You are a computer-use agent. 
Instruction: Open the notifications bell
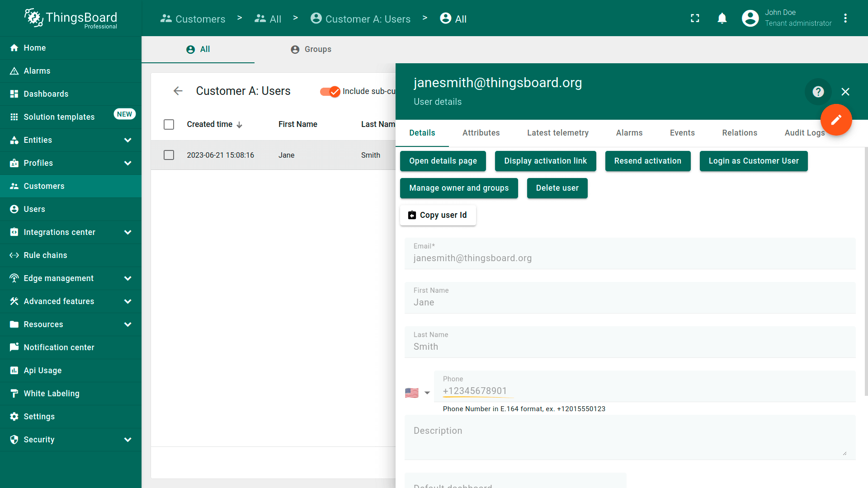click(x=722, y=18)
